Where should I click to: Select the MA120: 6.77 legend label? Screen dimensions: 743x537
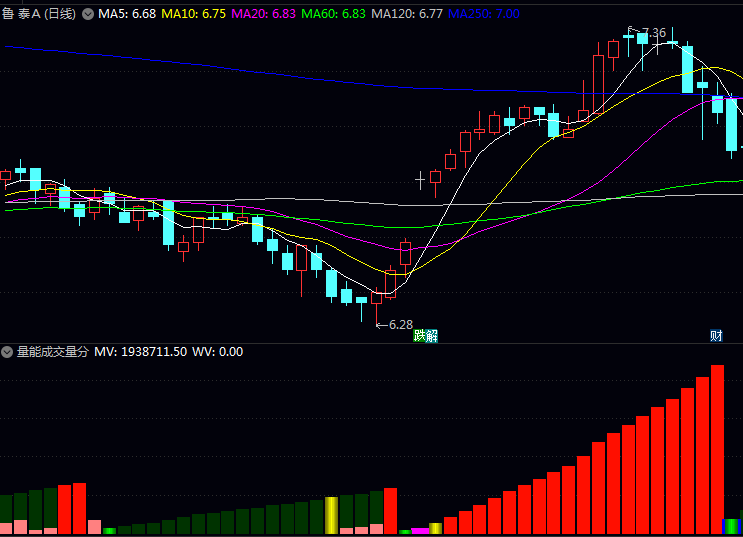click(x=406, y=14)
